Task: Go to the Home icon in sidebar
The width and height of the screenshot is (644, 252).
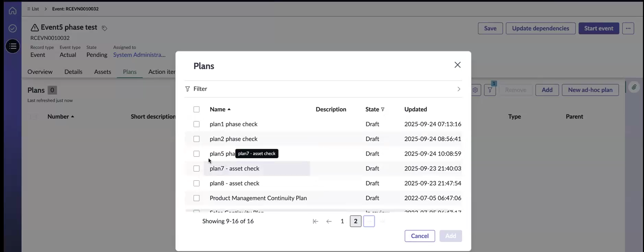Action: [x=13, y=11]
